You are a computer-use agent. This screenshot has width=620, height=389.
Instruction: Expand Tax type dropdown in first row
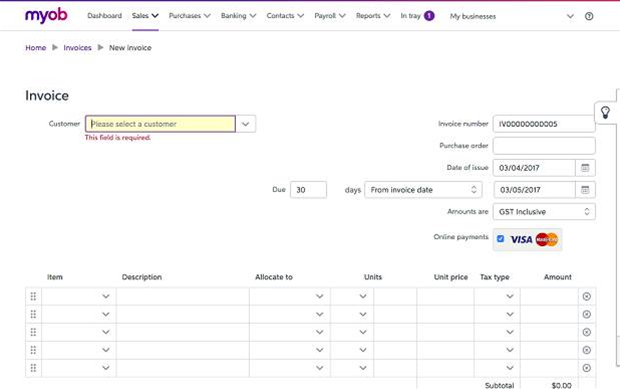510,296
